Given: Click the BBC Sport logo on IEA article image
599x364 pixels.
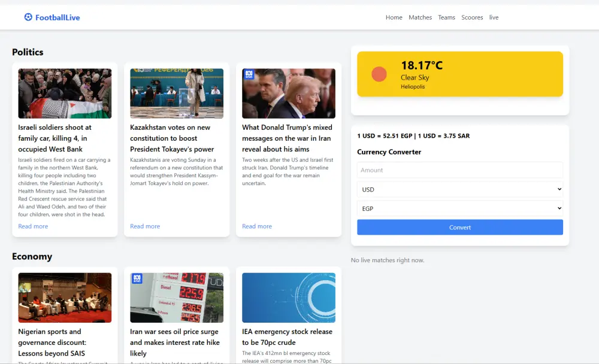Looking at the screenshot, I should (x=249, y=278).
